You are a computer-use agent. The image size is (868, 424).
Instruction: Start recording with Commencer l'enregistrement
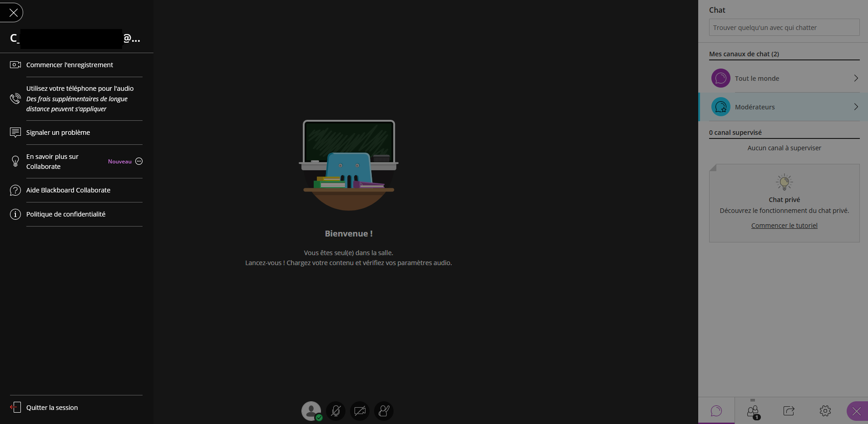click(69, 65)
